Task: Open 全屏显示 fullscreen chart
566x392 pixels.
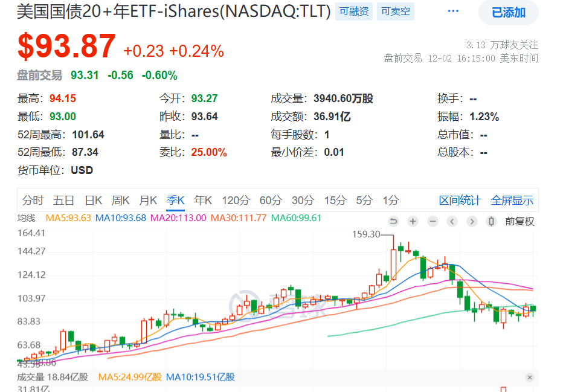Action: [512, 201]
